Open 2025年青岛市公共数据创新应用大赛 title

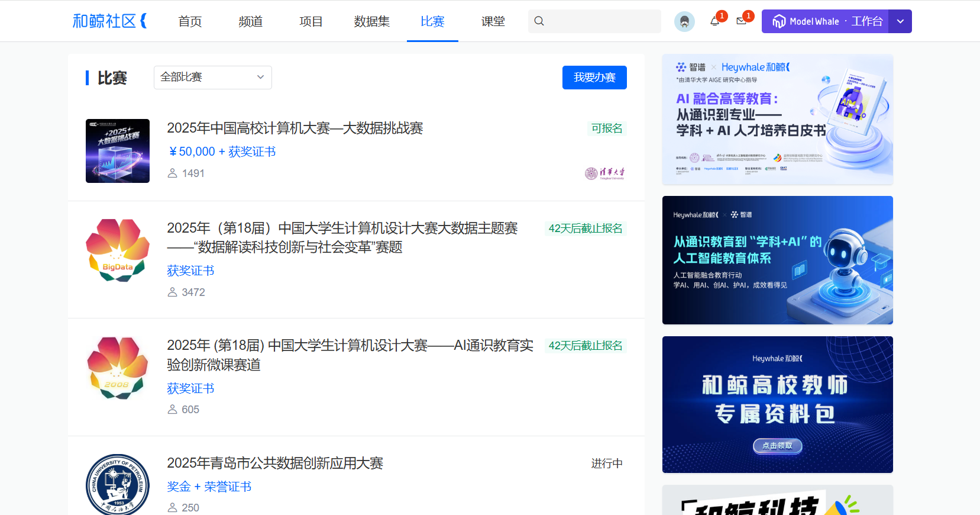(275, 463)
